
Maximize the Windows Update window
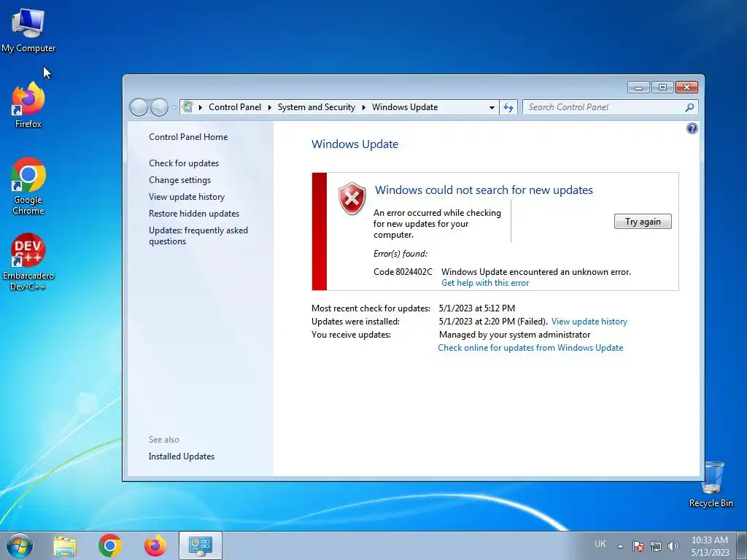[x=662, y=87]
